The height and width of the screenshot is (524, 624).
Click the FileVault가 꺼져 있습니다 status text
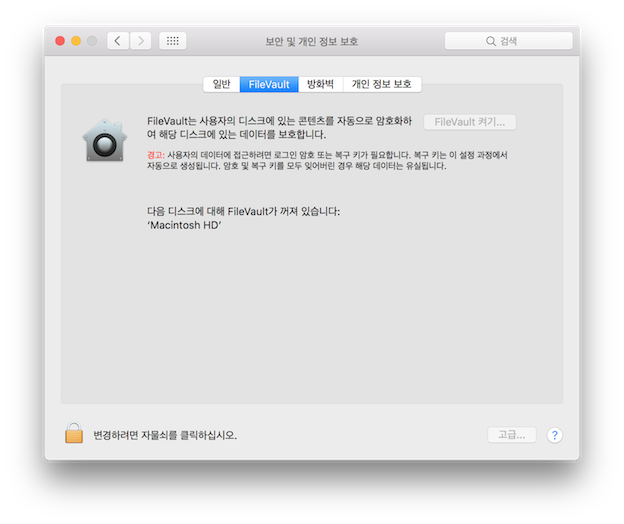284,211
